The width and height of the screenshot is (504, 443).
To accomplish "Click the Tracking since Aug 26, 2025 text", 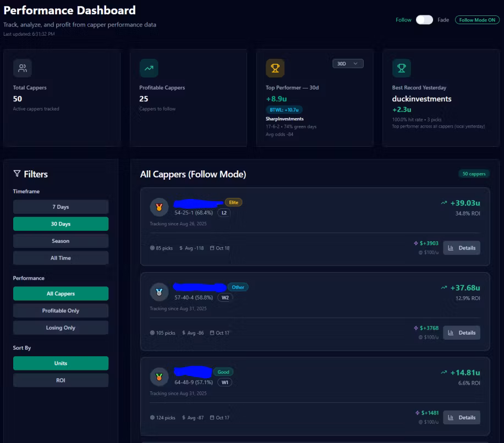I will pyautogui.click(x=178, y=224).
